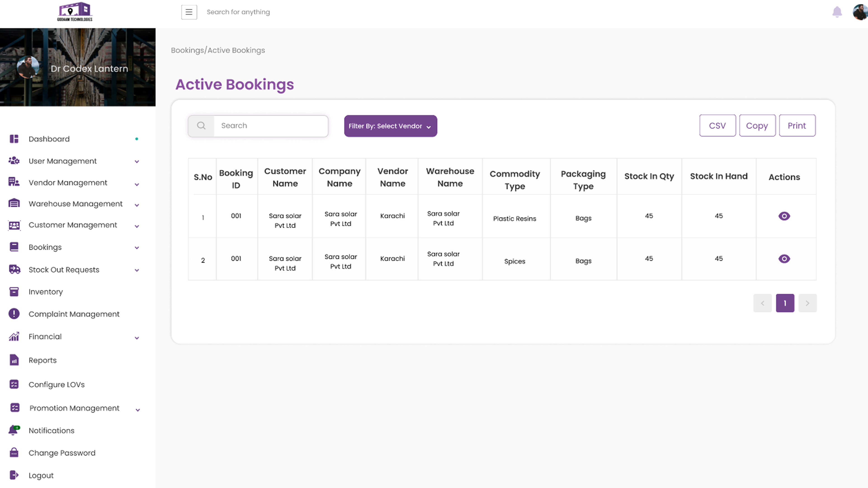The width and height of the screenshot is (868, 488).
Task: Click the magnifier icon in table search
Action: [x=201, y=126]
